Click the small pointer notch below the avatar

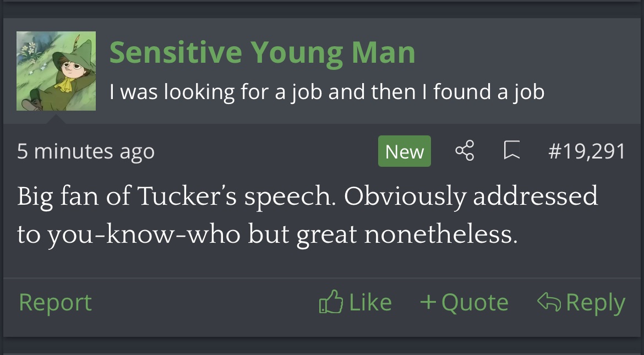click(x=56, y=118)
